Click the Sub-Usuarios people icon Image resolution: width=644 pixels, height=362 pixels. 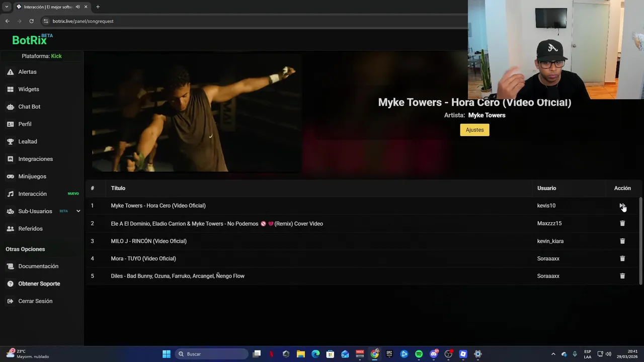pos(10,211)
